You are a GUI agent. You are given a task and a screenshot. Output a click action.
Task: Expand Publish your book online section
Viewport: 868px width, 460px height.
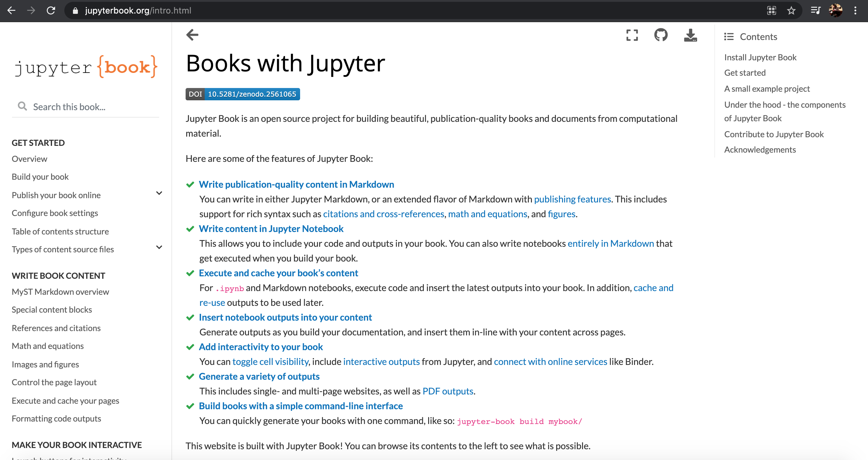click(159, 193)
